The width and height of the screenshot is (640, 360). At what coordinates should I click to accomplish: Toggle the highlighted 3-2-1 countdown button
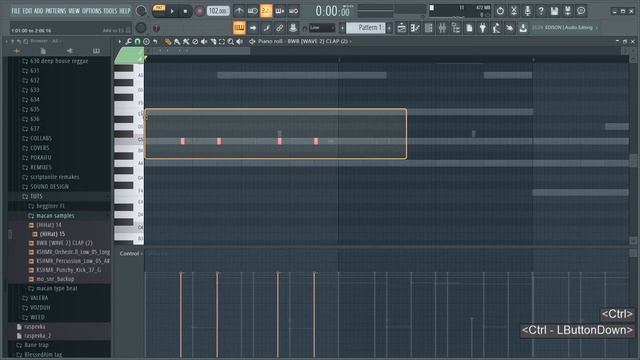point(266,11)
